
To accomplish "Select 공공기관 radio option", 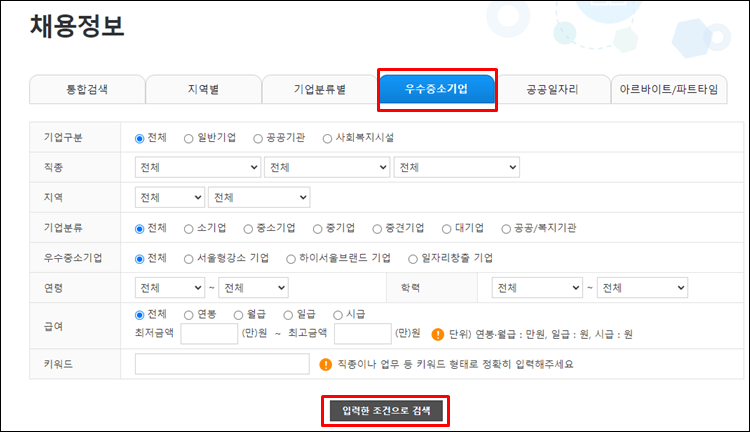I will (258, 138).
